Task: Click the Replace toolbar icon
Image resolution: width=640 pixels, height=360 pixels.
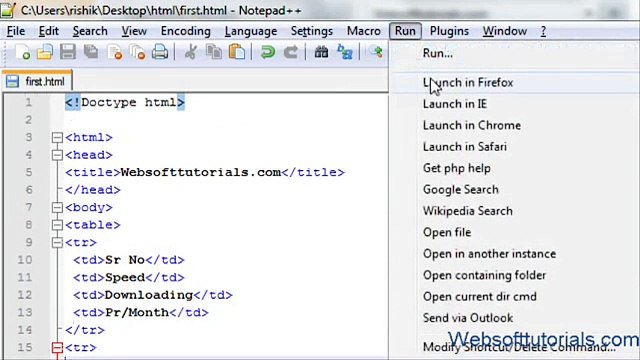Action: 344,52
